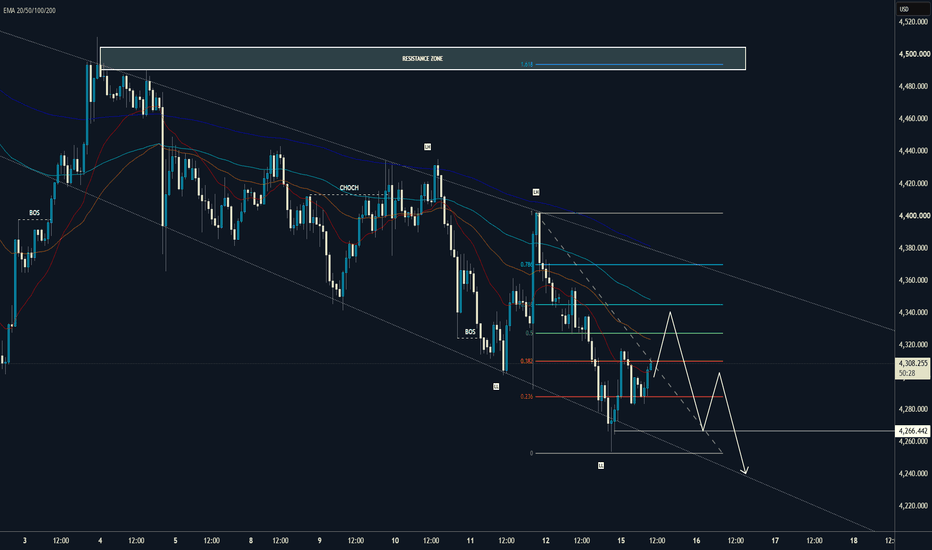Click date 12 on the time axis
The height and width of the screenshot is (550, 932).
(x=546, y=540)
